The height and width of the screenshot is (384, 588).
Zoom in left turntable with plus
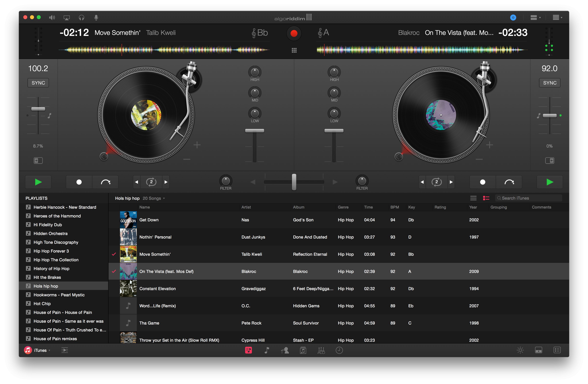pyautogui.click(x=197, y=145)
